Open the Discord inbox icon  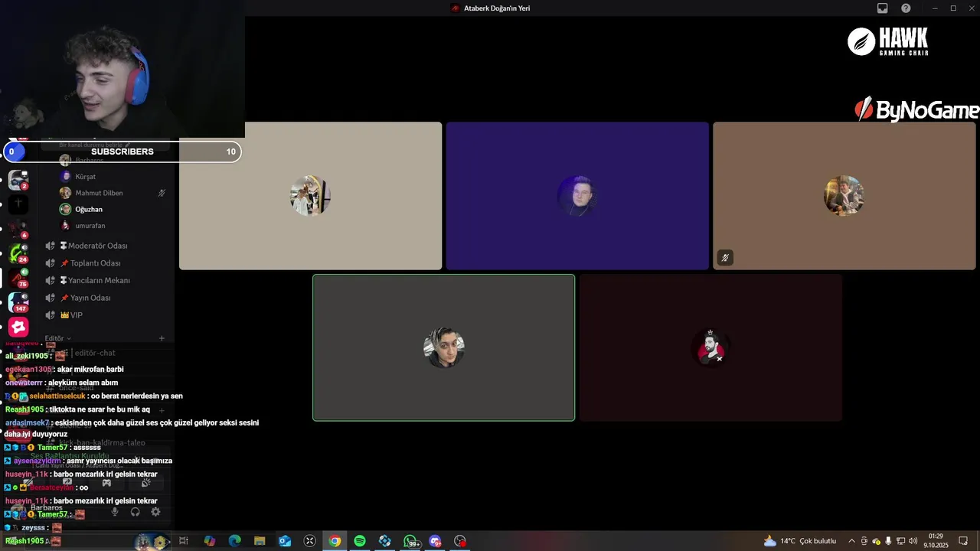click(x=883, y=8)
